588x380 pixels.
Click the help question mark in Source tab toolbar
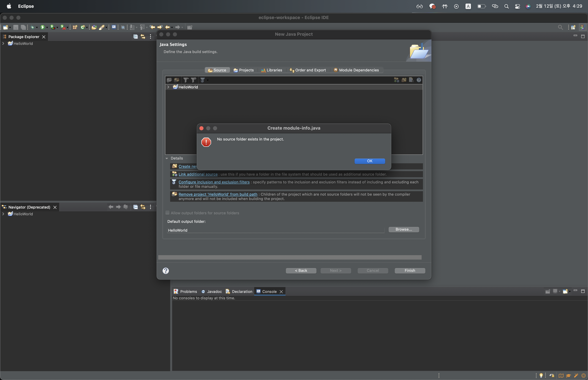419,80
